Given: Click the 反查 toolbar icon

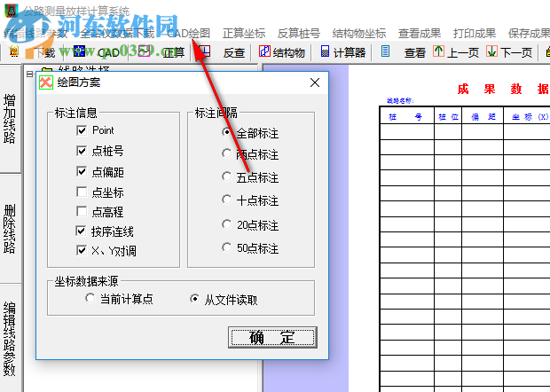Looking at the screenshot, I should 204,51.
